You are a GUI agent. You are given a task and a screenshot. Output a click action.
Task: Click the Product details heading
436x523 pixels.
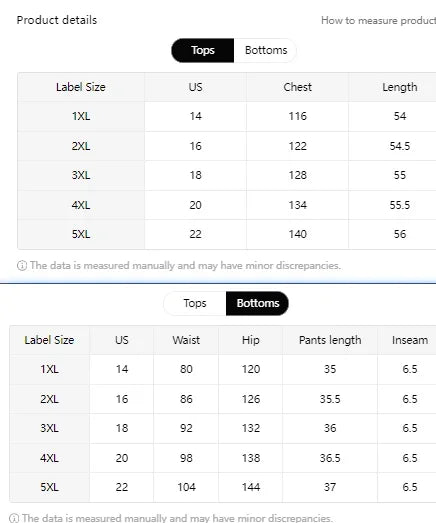tap(57, 20)
